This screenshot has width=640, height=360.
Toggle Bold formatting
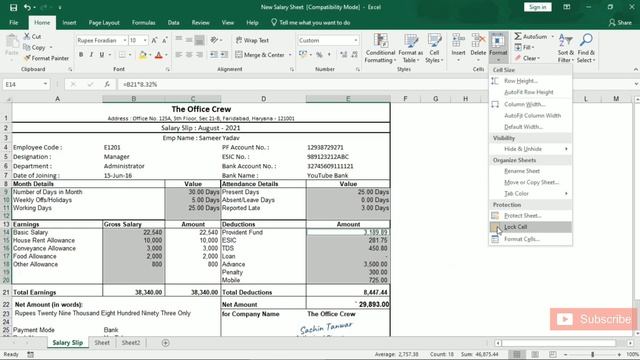[x=81, y=55]
